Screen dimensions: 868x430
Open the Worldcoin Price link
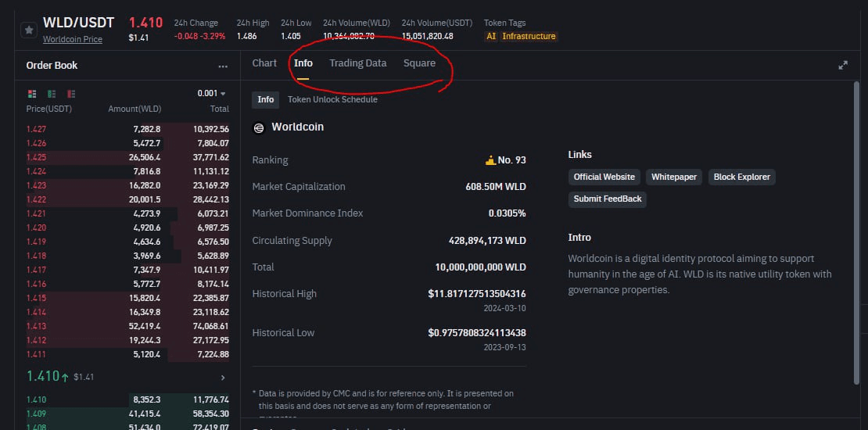coord(73,39)
